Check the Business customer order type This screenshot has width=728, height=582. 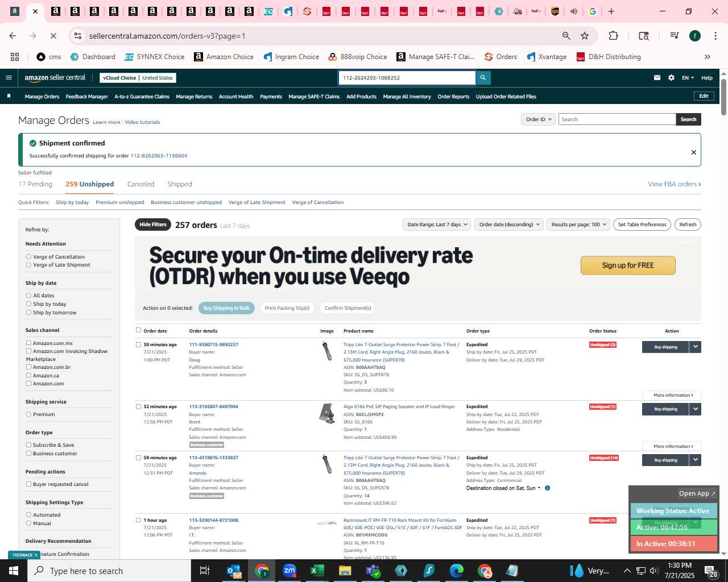pos(28,454)
